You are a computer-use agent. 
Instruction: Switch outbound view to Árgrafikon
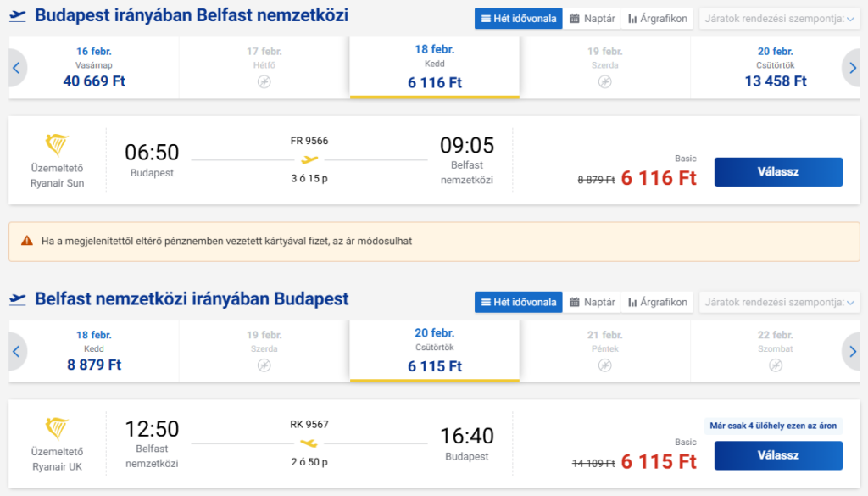point(658,19)
